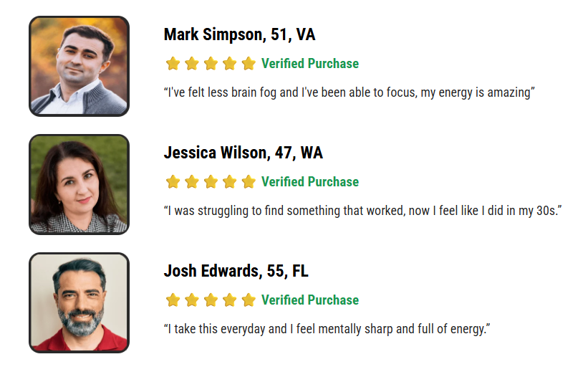The image size is (588, 382).
Task: Click Josh Edwards' first rating star
Action: click(173, 300)
